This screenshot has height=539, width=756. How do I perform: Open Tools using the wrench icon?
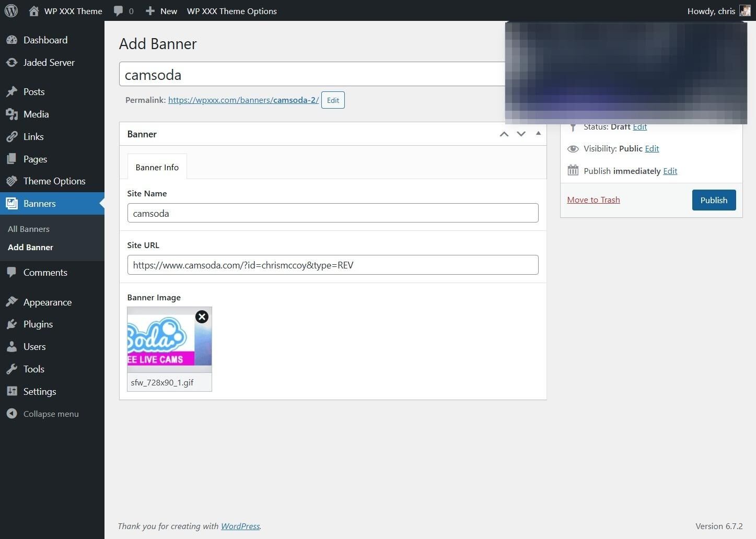13,369
